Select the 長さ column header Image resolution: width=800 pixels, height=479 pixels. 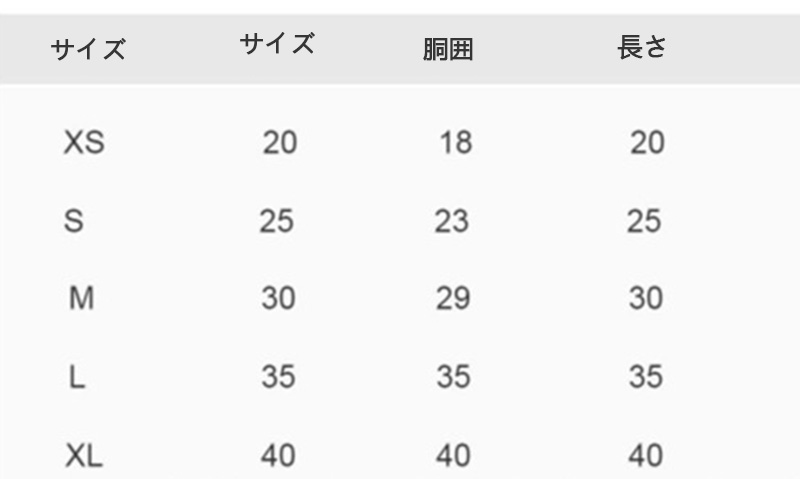[x=642, y=47]
